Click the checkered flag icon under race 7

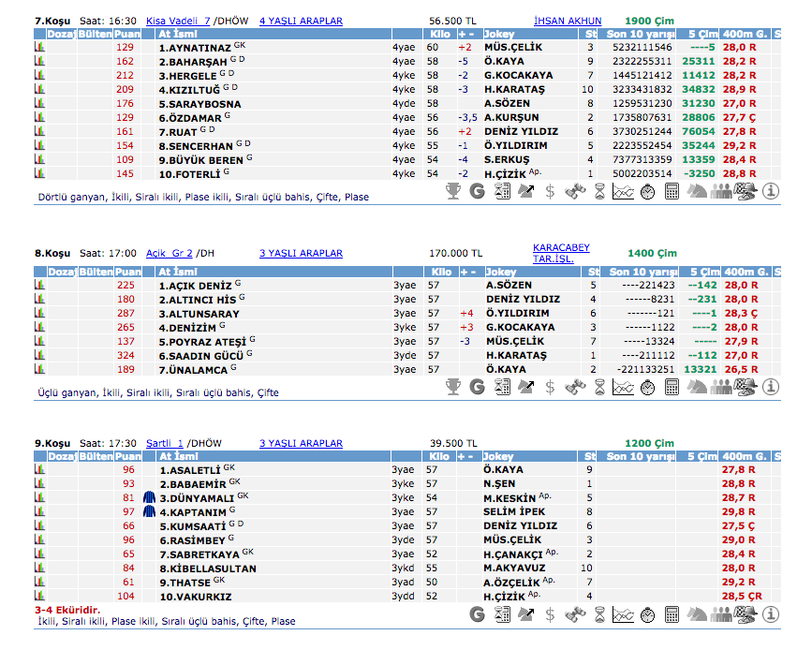(x=746, y=191)
